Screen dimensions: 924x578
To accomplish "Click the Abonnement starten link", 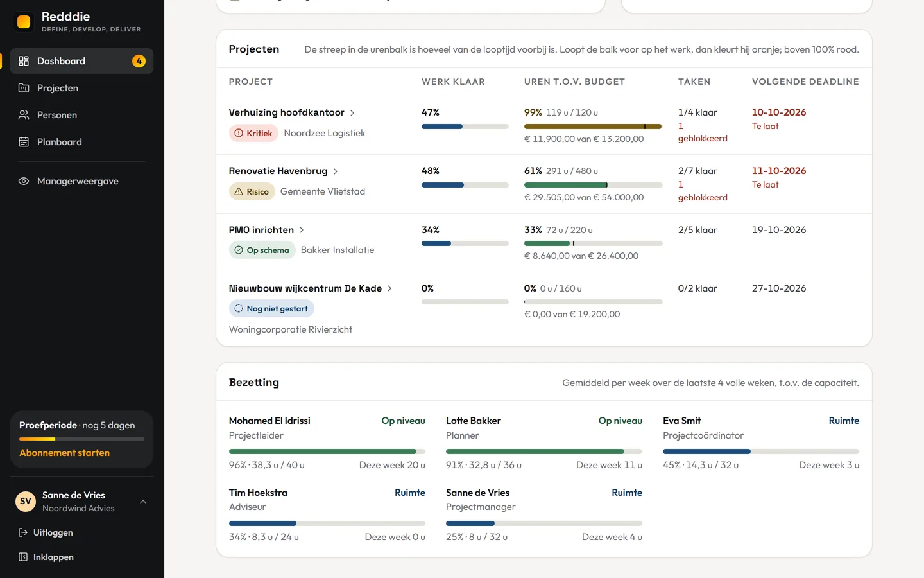I will point(64,453).
